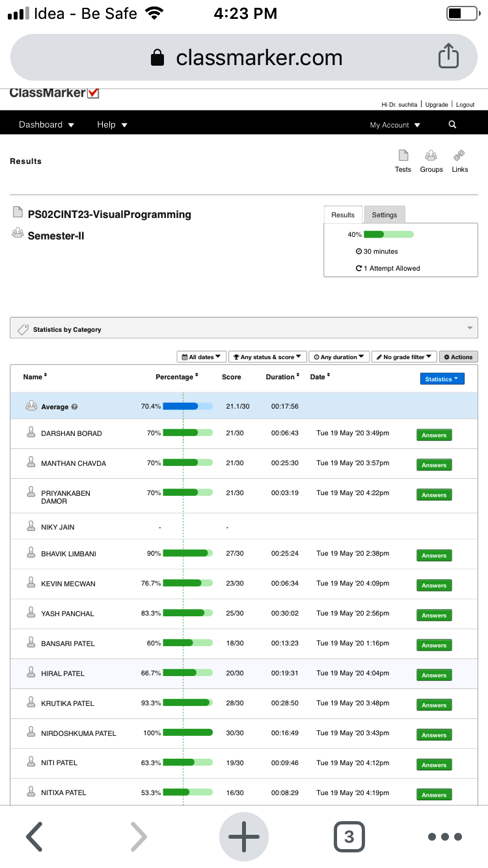Click the search magnifier in navbar

click(x=452, y=125)
